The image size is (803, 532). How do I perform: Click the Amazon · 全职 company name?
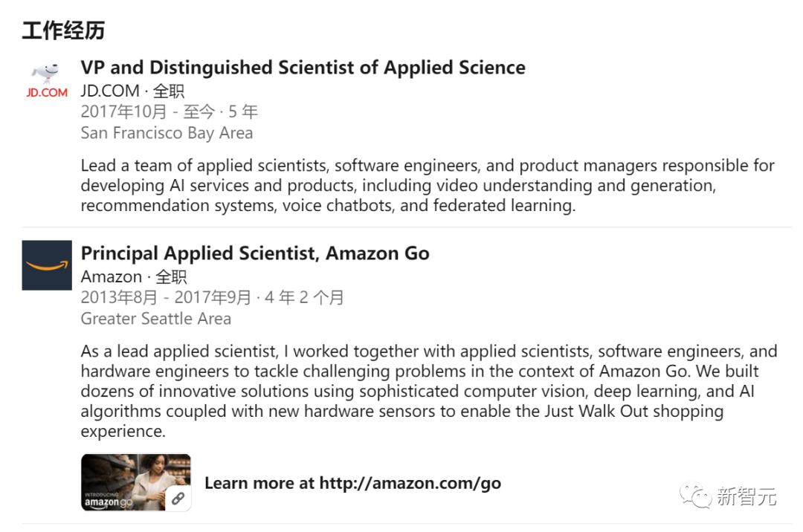click(x=134, y=277)
